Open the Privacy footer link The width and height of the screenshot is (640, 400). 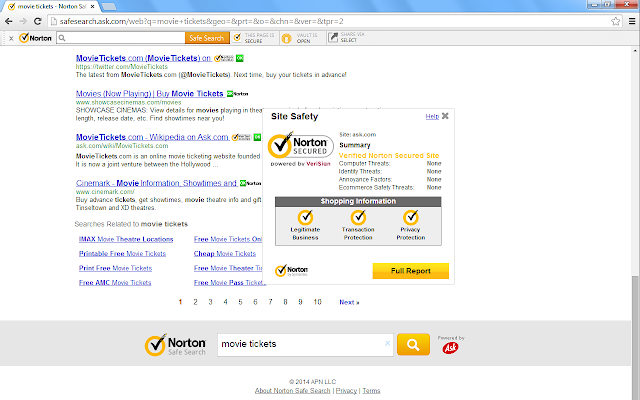point(346,391)
